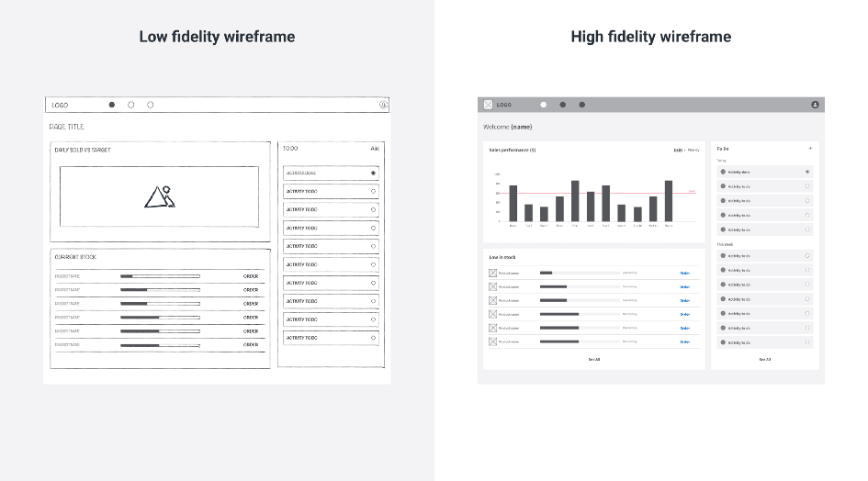Click last product thumbnail in Low in stock

(492, 341)
